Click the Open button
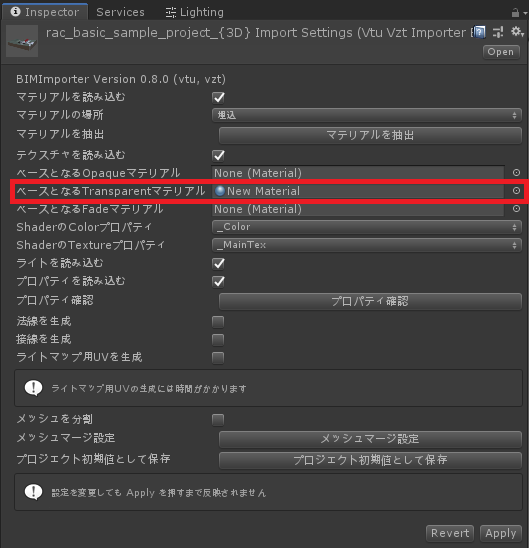Screen dimensions: 529x548 click(501, 52)
